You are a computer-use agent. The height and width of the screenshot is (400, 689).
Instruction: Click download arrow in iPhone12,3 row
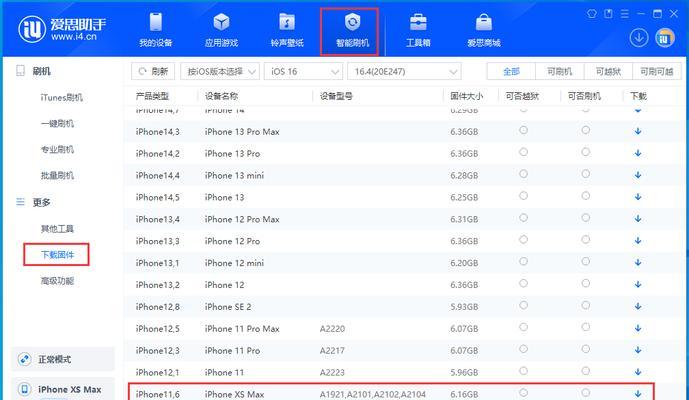pyautogui.click(x=638, y=350)
